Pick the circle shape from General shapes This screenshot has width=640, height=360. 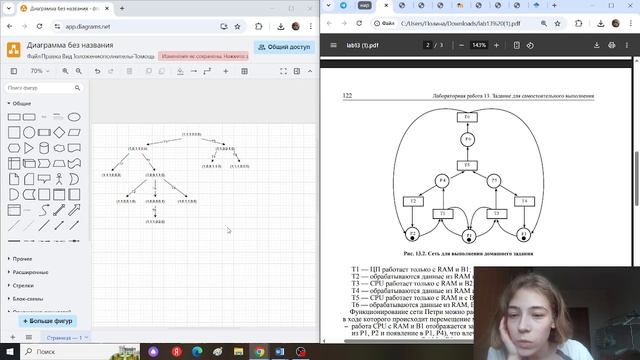[x=29, y=132]
